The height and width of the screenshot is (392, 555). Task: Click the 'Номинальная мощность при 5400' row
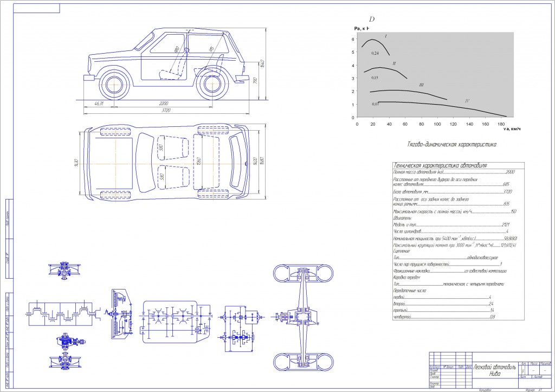pos(455,239)
